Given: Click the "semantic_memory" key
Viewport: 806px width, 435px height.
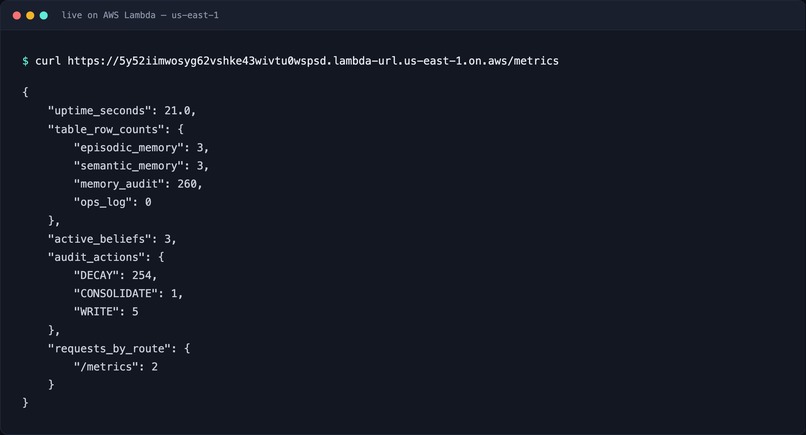Looking at the screenshot, I should [x=129, y=166].
